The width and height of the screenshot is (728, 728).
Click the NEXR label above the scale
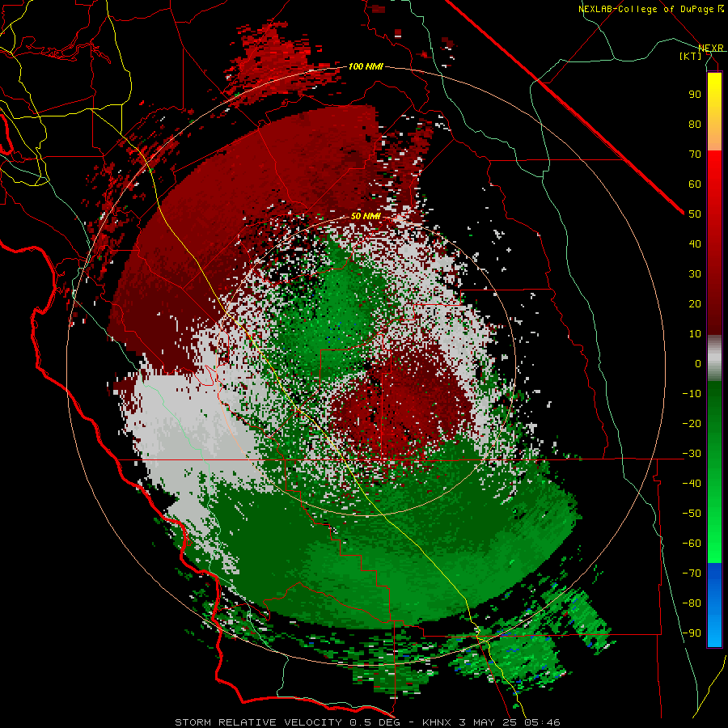click(711, 48)
